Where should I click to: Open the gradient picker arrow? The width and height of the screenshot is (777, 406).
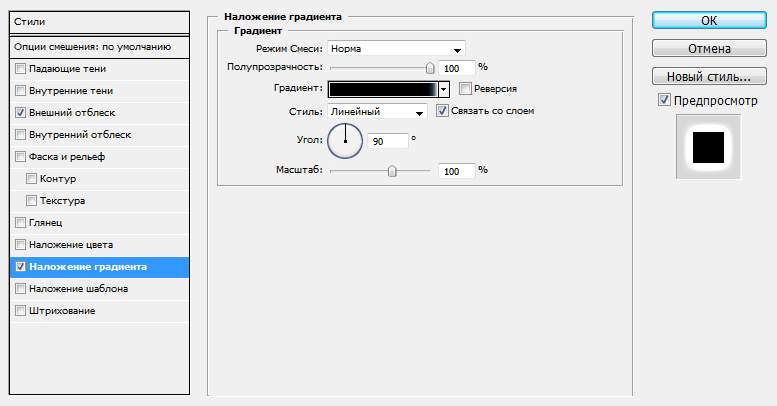(444, 89)
